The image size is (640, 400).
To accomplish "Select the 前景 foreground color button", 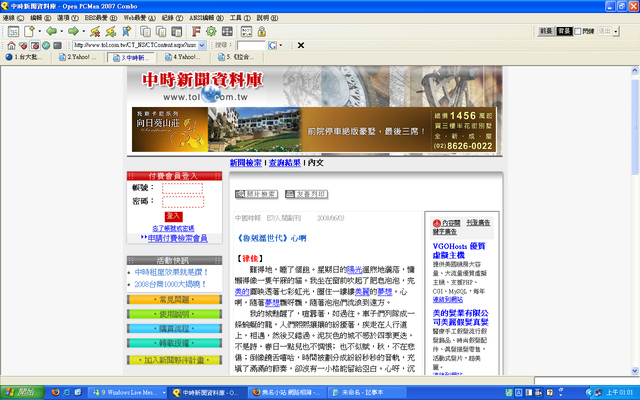I will tap(546, 31).
